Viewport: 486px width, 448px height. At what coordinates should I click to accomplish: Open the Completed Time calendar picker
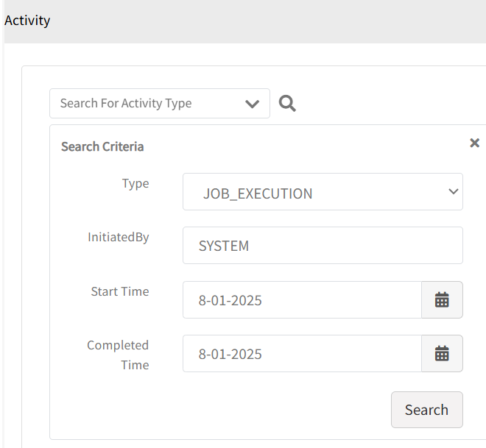click(442, 353)
